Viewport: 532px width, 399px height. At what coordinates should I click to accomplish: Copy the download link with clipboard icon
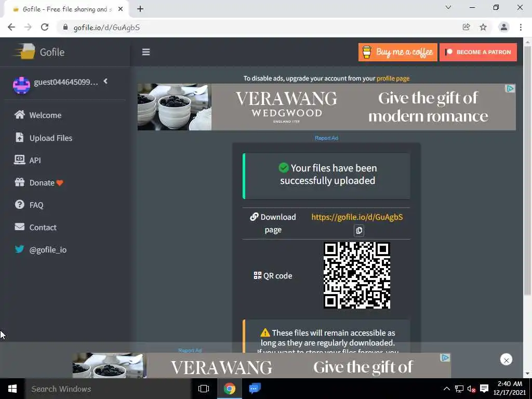[x=359, y=230]
